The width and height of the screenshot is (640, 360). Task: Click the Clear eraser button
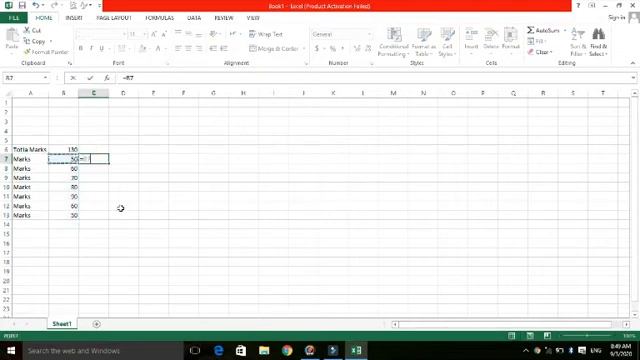(x=540, y=52)
